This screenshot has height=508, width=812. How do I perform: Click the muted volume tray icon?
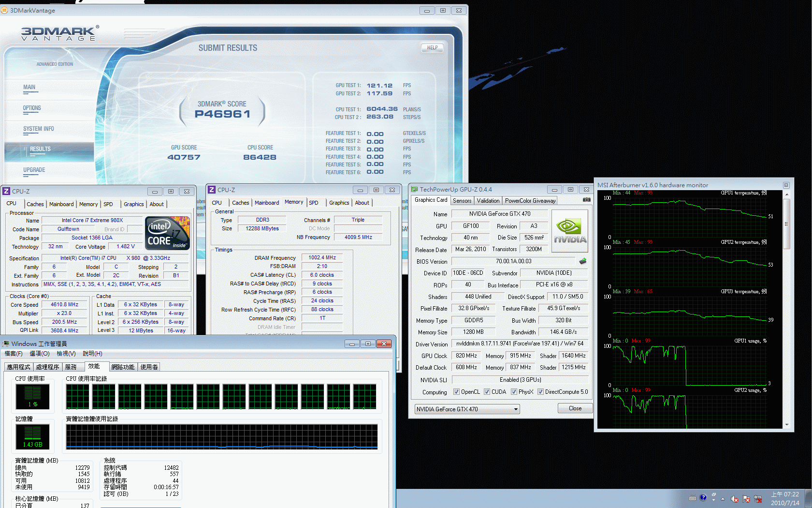tap(735, 499)
